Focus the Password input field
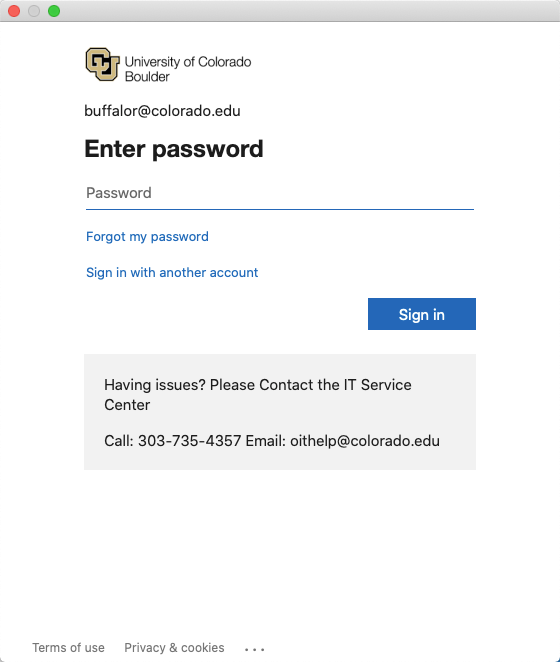Viewport: 560px width, 662px height. click(x=280, y=193)
